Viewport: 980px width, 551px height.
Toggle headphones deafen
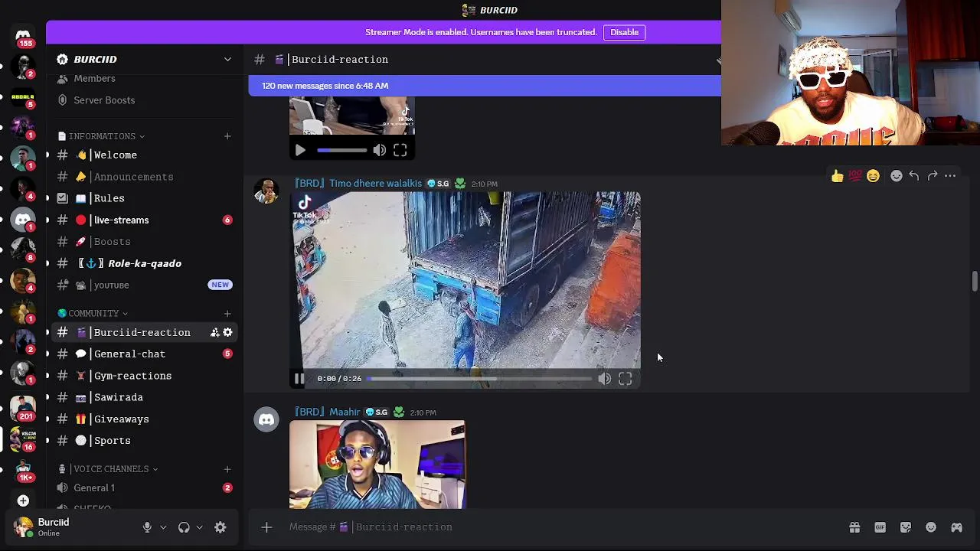(184, 527)
